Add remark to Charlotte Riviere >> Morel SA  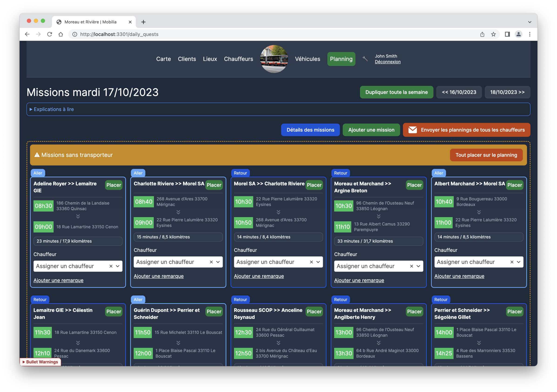click(158, 276)
